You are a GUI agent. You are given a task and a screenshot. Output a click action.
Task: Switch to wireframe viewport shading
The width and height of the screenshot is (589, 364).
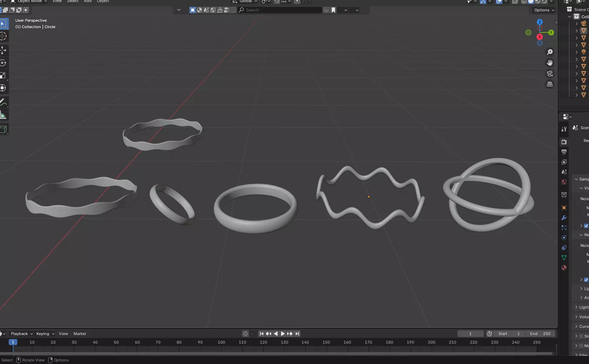click(524, 1)
